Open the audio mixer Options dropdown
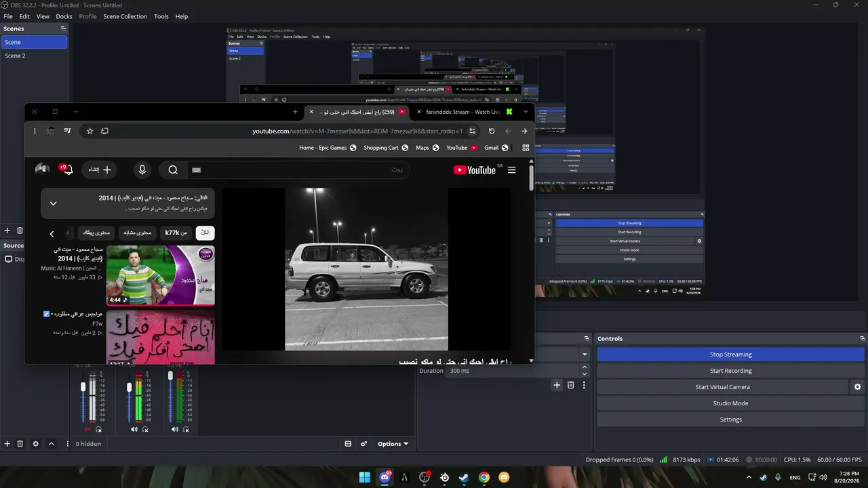Viewport: 868px width, 488px height. tap(393, 444)
